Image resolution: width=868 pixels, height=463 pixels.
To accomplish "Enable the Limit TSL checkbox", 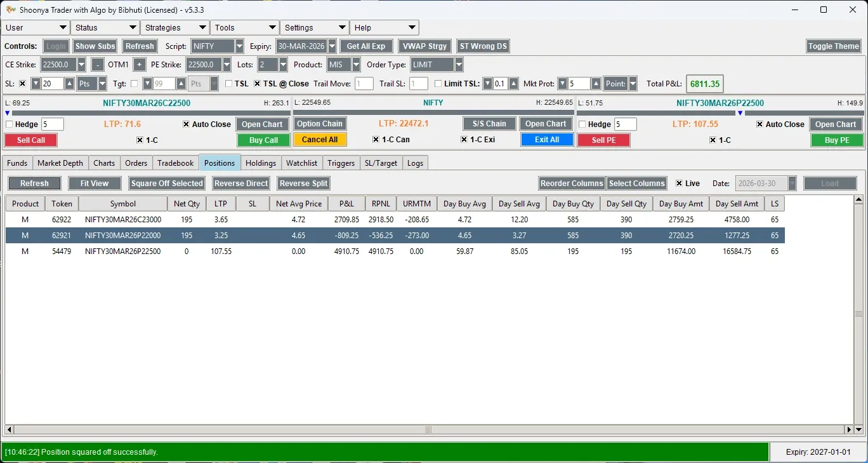I will click(438, 84).
